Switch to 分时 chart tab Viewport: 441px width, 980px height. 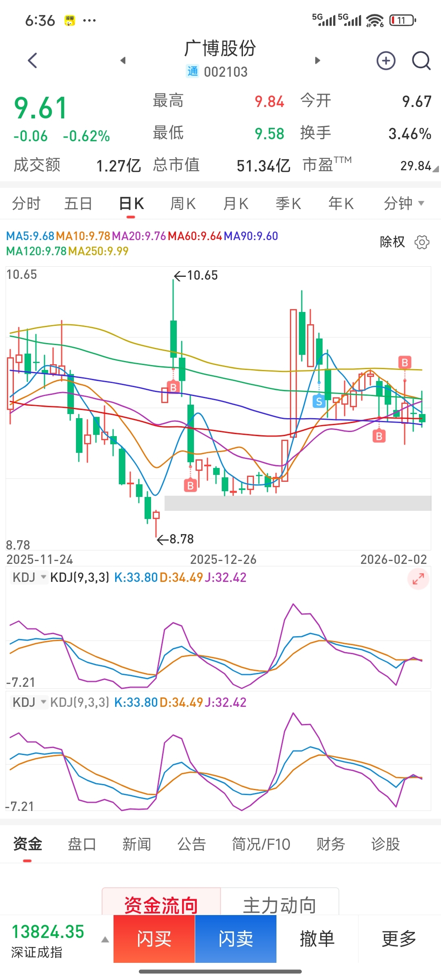coord(26,203)
